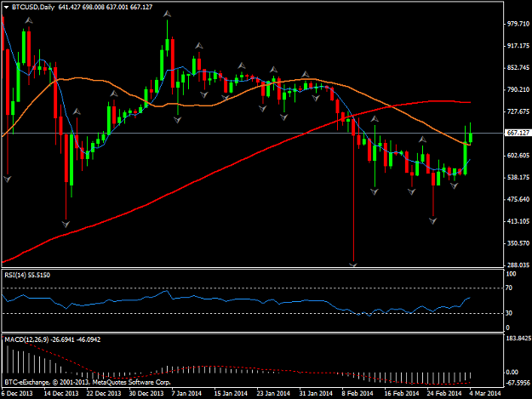Click the 727.675 price axis label

518,111
